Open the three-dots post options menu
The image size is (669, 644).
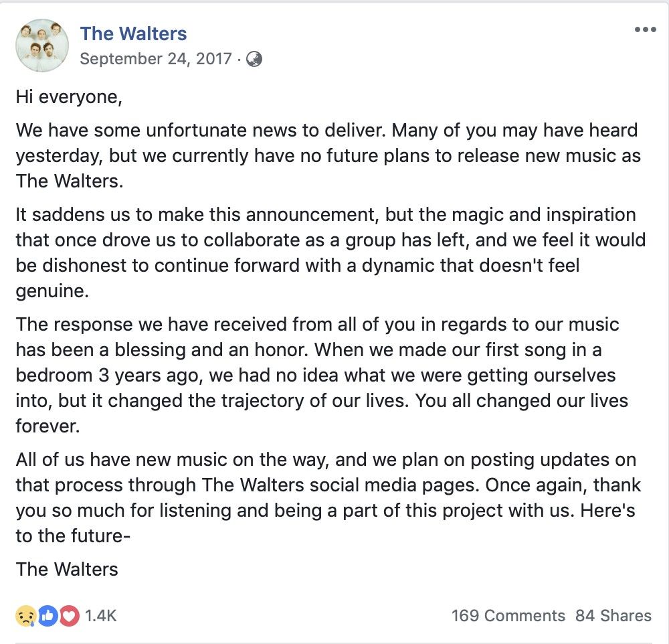pyautogui.click(x=645, y=29)
